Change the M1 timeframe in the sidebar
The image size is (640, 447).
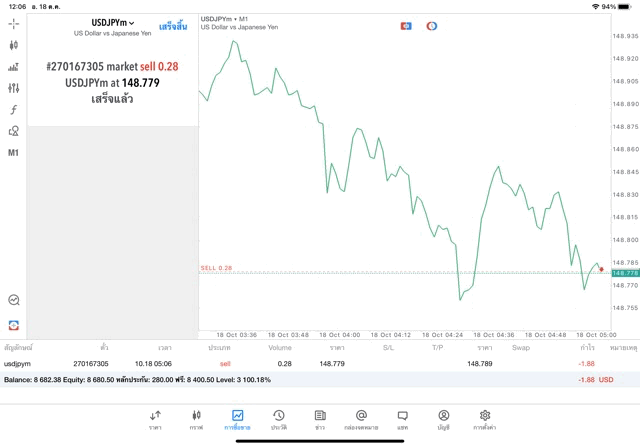13,153
